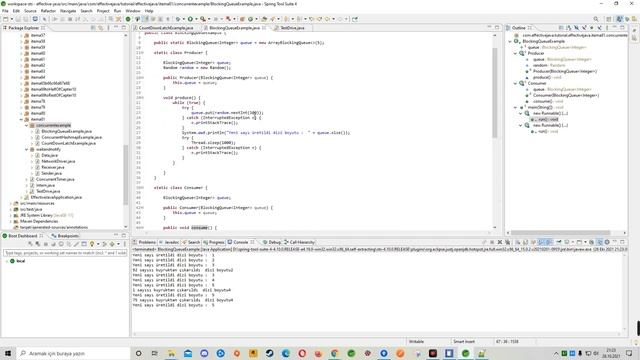Open NetworkDriver.java in Package Explorer
This screenshot has height=360, width=640.
[58, 161]
